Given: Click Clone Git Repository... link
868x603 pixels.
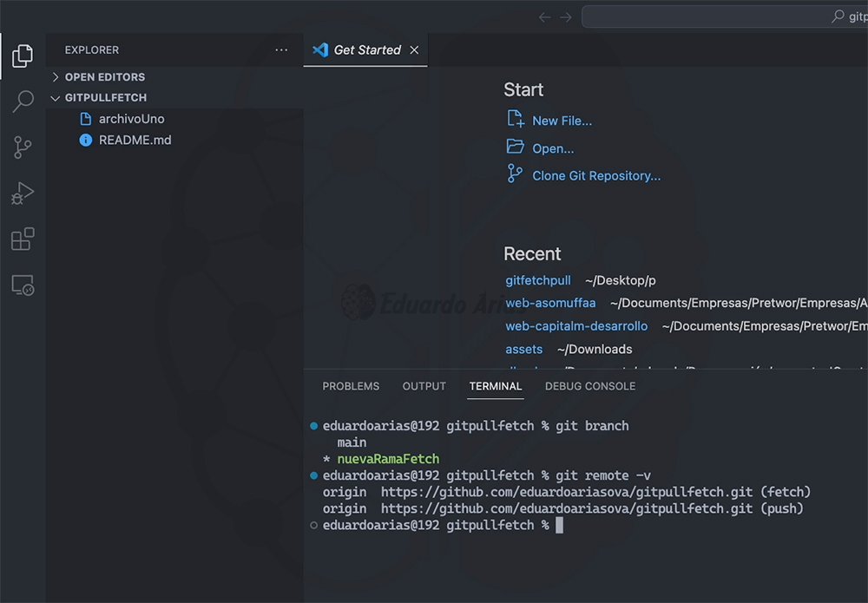Looking at the screenshot, I should tap(596, 175).
